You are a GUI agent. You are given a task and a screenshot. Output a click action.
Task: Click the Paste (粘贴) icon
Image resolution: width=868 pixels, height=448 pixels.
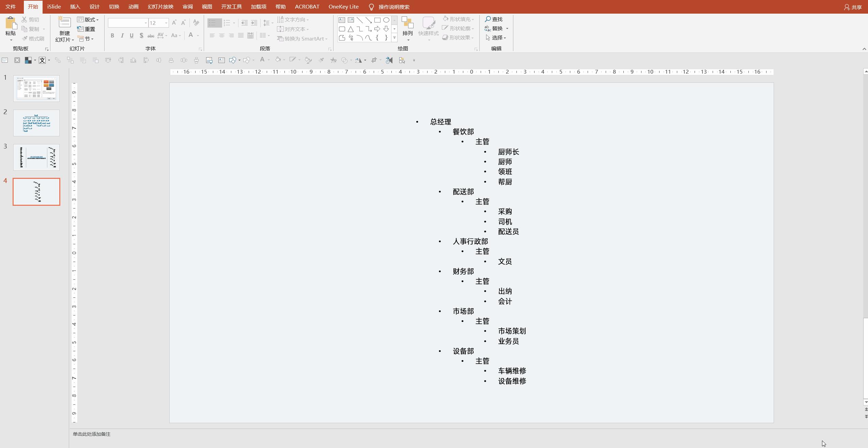point(11,23)
